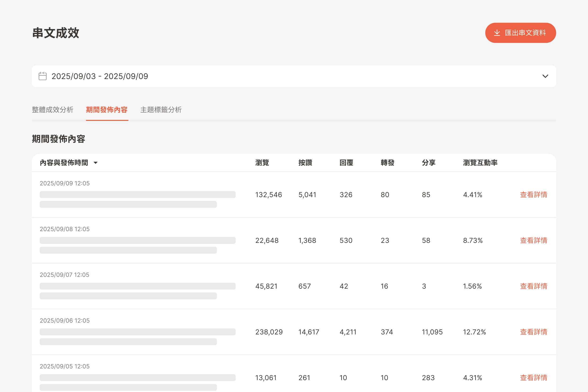Open the 主題標籤分析 tab
Image resolution: width=588 pixels, height=392 pixels.
tap(161, 110)
